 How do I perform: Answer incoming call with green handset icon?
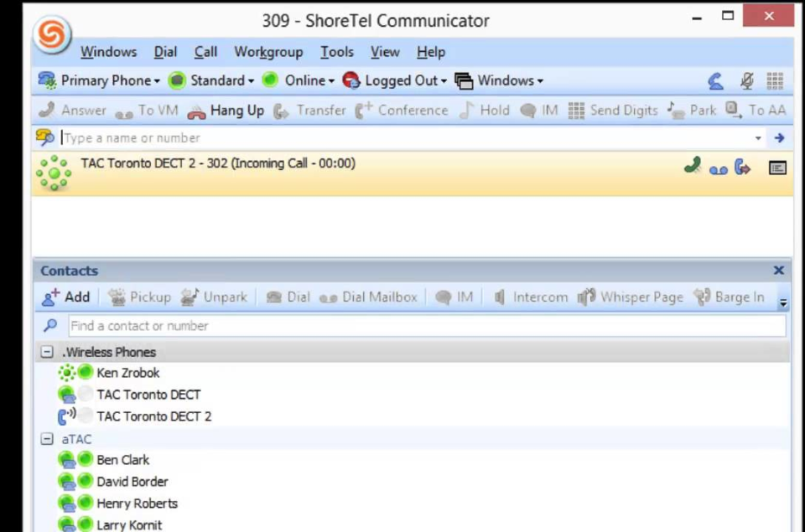(693, 166)
